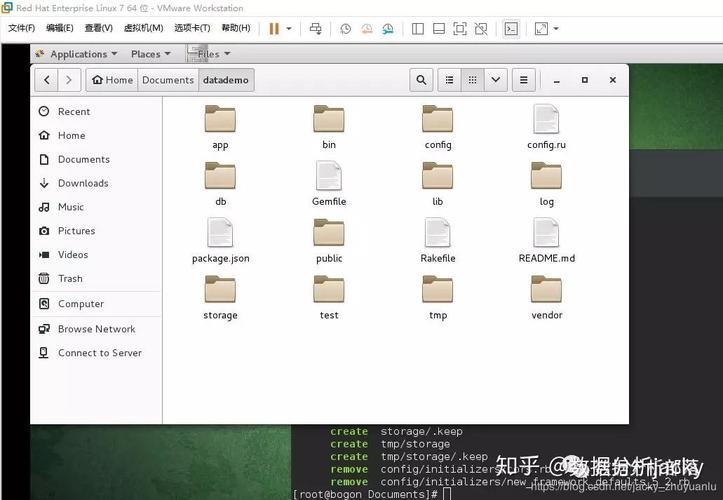
Task: Open view options dropdown arrow
Action: click(496, 80)
